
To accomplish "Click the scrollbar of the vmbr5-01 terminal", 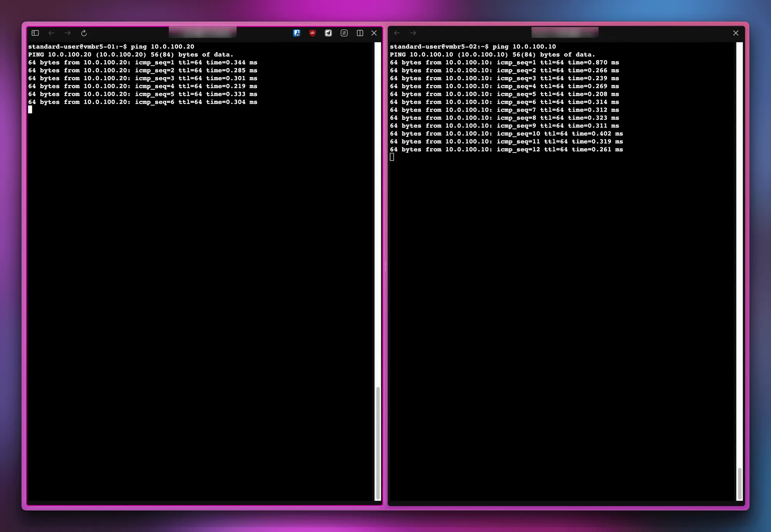I will [377, 443].
